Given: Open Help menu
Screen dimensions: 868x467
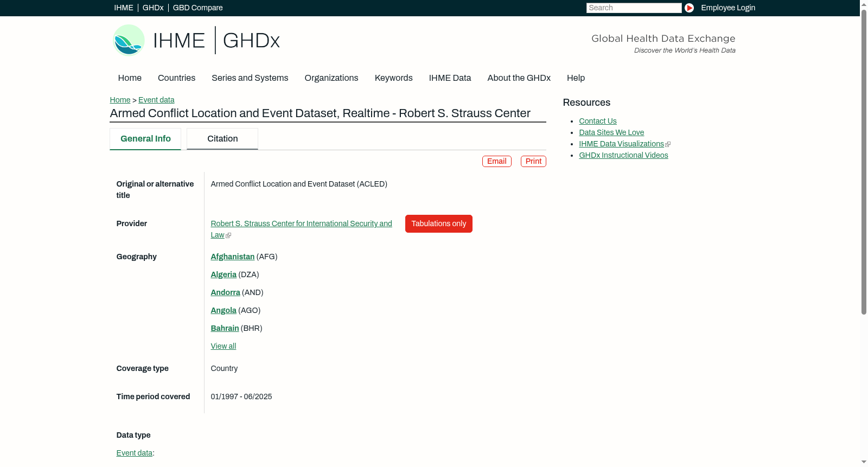Looking at the screenshot, I should 576,78.
